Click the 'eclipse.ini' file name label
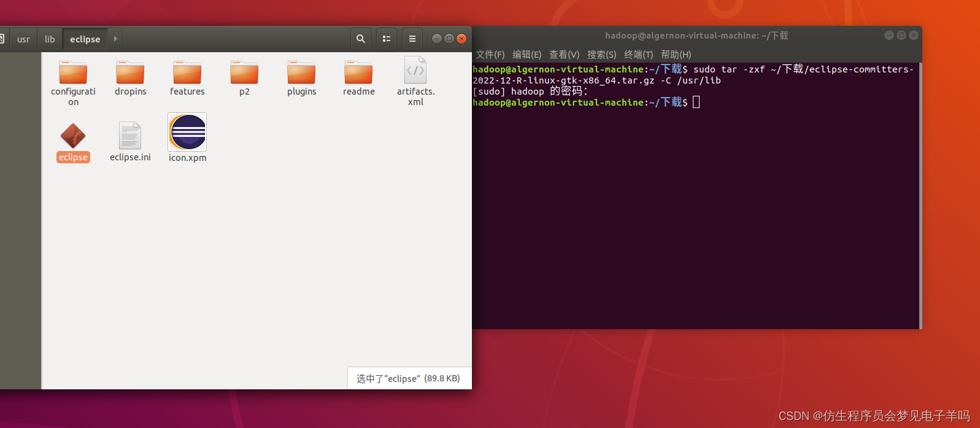 pos(130,157)
